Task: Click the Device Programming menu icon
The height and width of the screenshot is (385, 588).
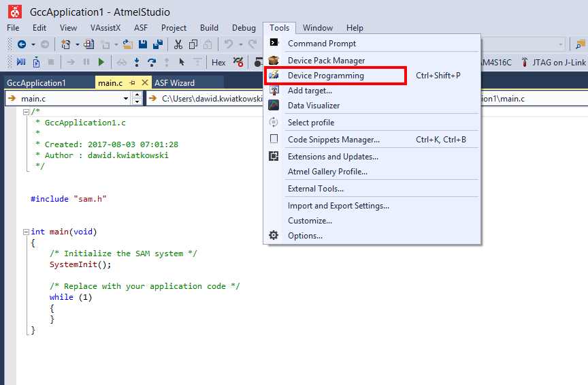Action: (274, 75)
